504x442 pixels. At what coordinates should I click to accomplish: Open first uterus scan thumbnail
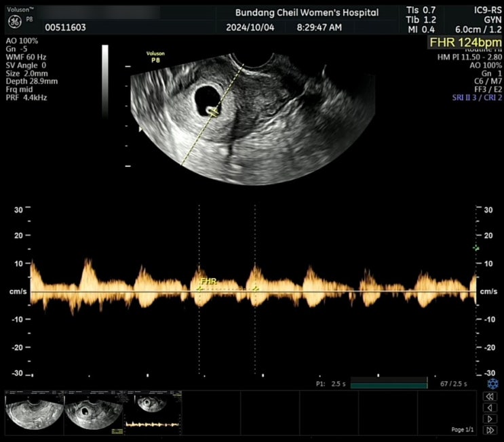pyautogui.click(x=35, y=413)
